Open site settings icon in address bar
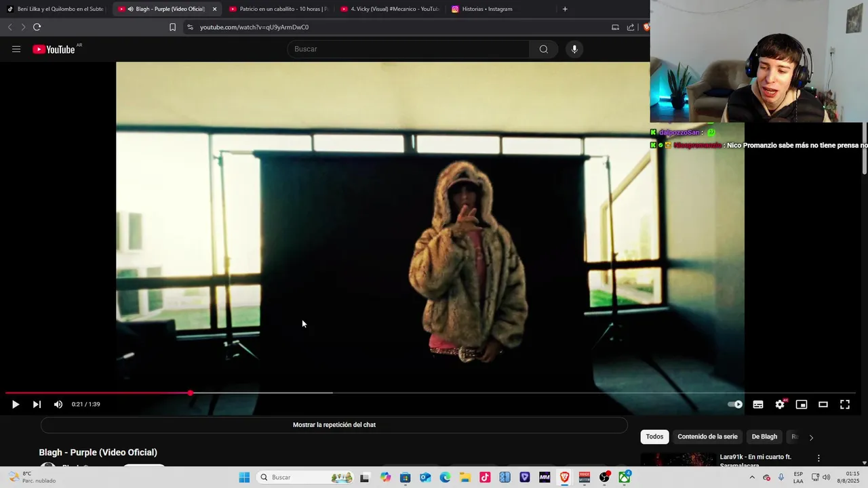The image size is (868, 488). tap(190, 27)
